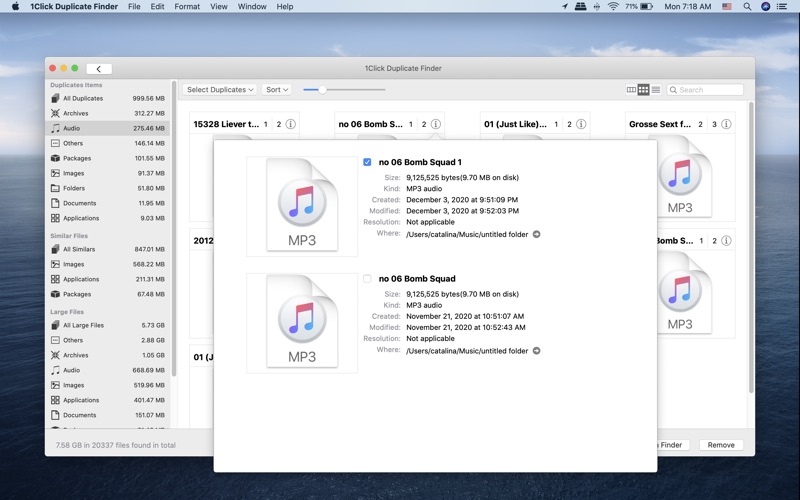Viewport: 800px width, 500px height.
Task: Open the Edit menu
Action: [x=157, y=7]
